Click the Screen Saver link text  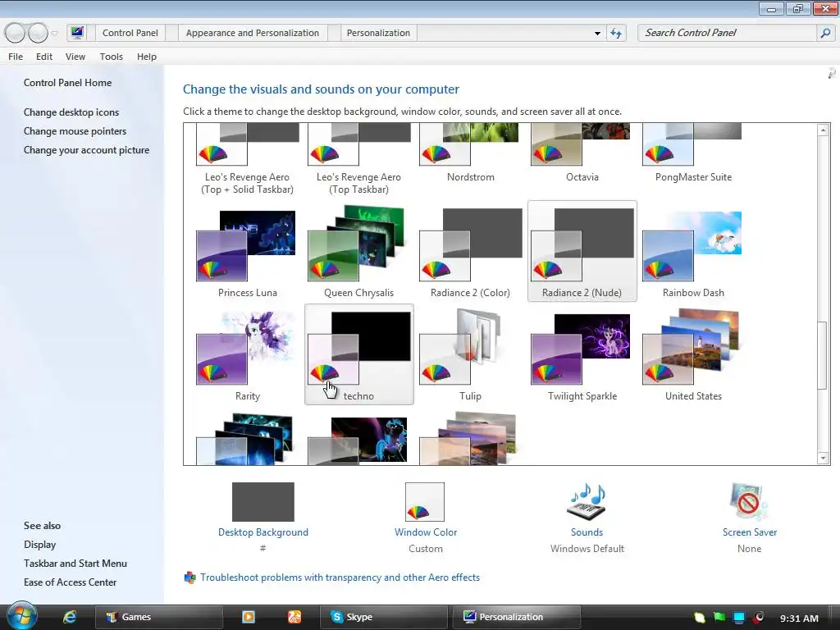click(x=750, y=532)
